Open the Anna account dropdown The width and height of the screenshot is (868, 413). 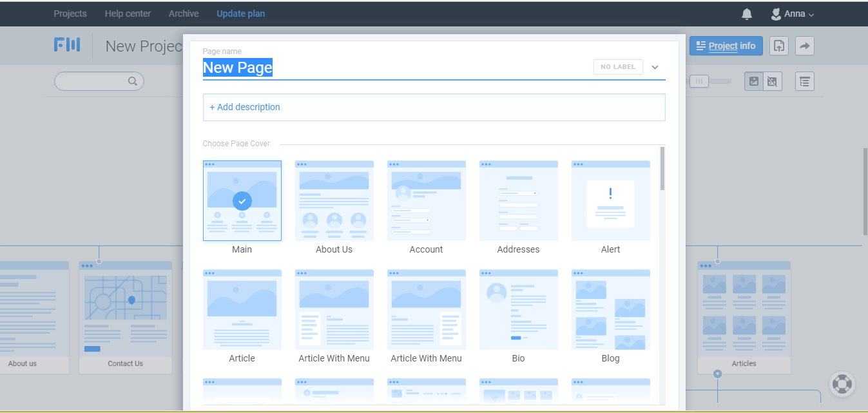pyautogui.click(x=792, y=13)
